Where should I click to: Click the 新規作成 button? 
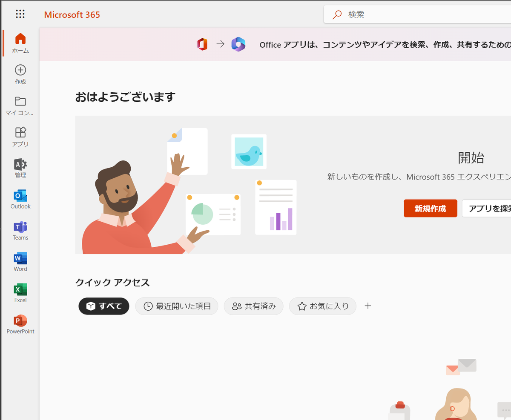pyautogui.click(x=431, y=209)
